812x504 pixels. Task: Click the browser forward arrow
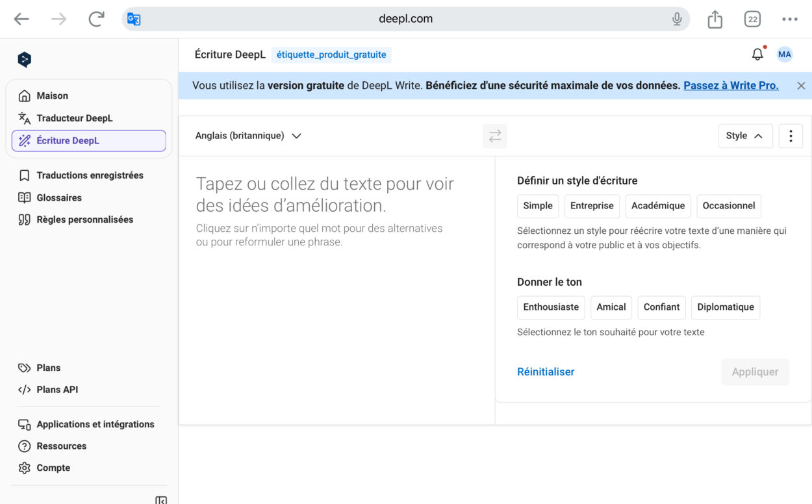(59, 19)
